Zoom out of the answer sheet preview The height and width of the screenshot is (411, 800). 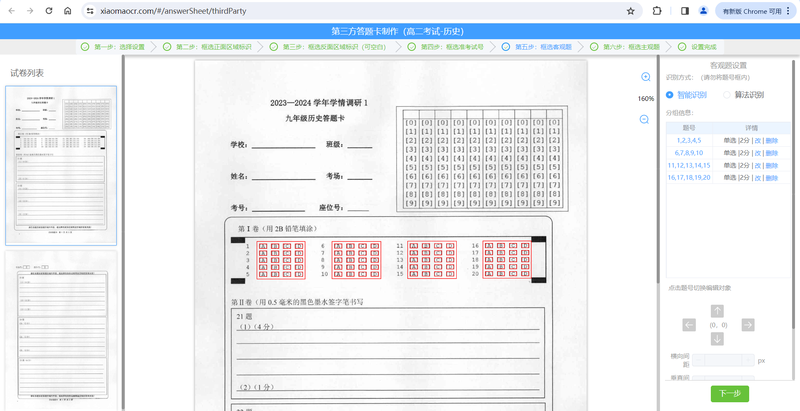point(644,119)
